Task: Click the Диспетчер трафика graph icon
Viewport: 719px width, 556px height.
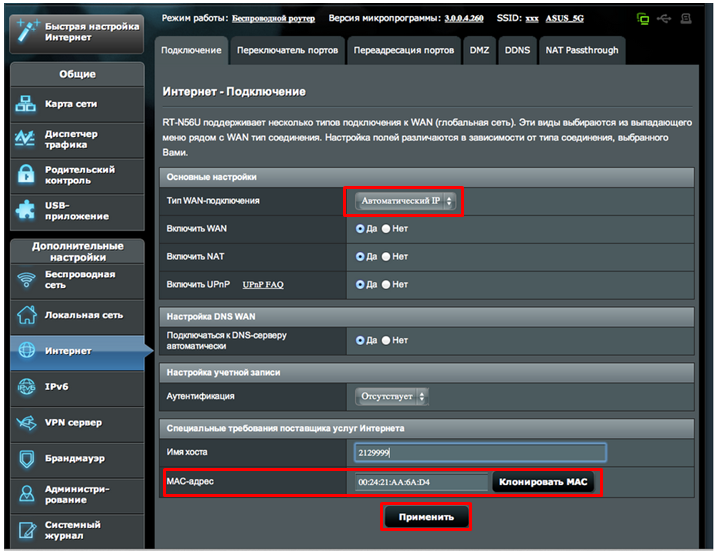Action: pyautogui.click(x=25, y=139)
